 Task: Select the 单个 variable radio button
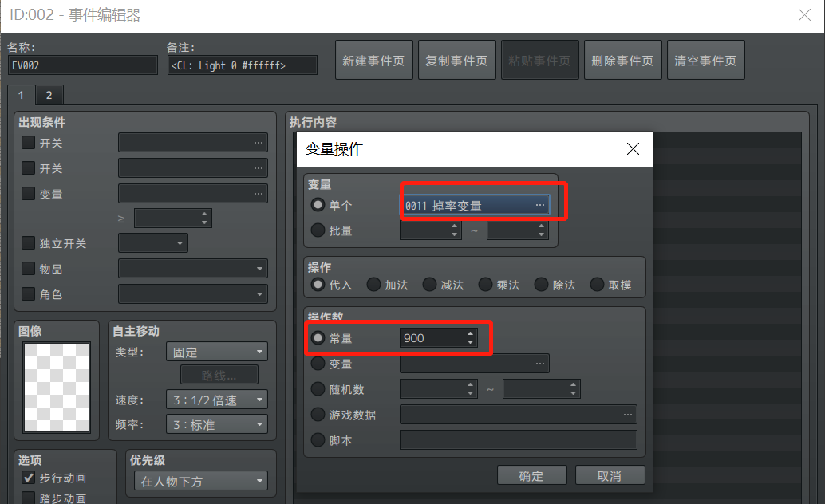tap(318, 205)
